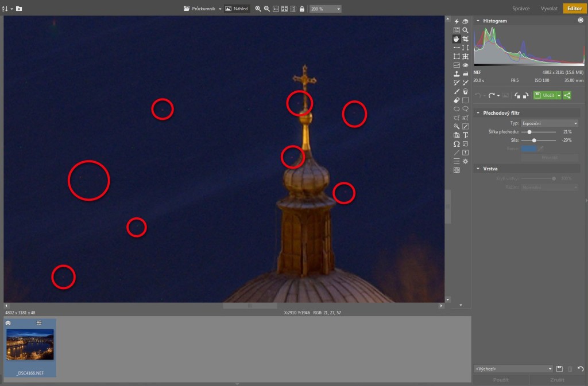Select the lasso selection tool

[465, 109]
